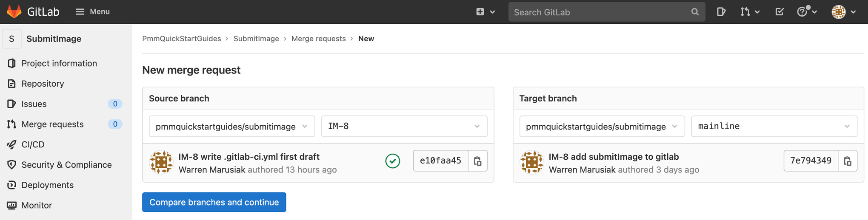This screenshot has height=220, width=868.
Task: Open the Help question mark icon
Action: (802, 12)
